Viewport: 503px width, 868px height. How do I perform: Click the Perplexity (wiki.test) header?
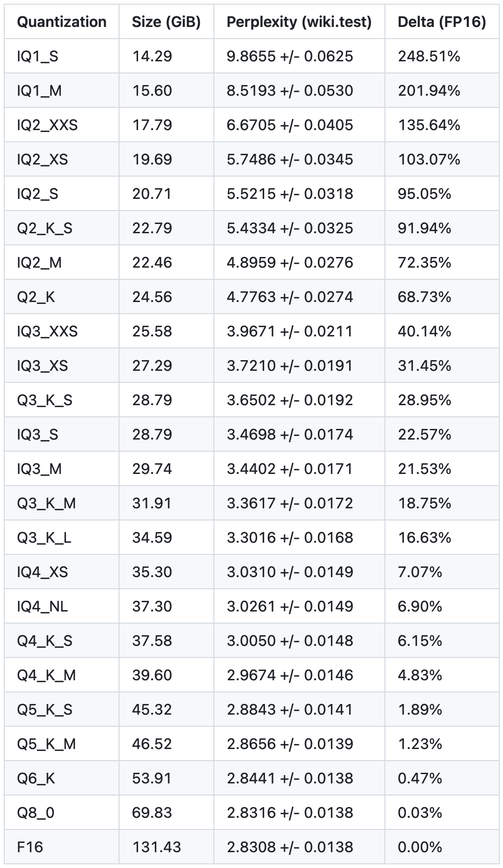pyautogui.click(x=299, y=22)
